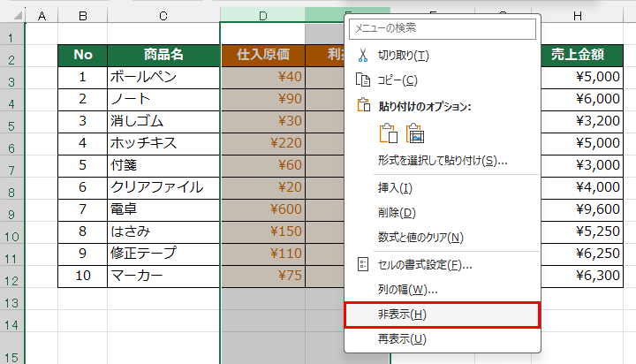Screen dimensions: 636x364
Task: Select column B header
Action: pyautogui.click(x=83, y=15)
